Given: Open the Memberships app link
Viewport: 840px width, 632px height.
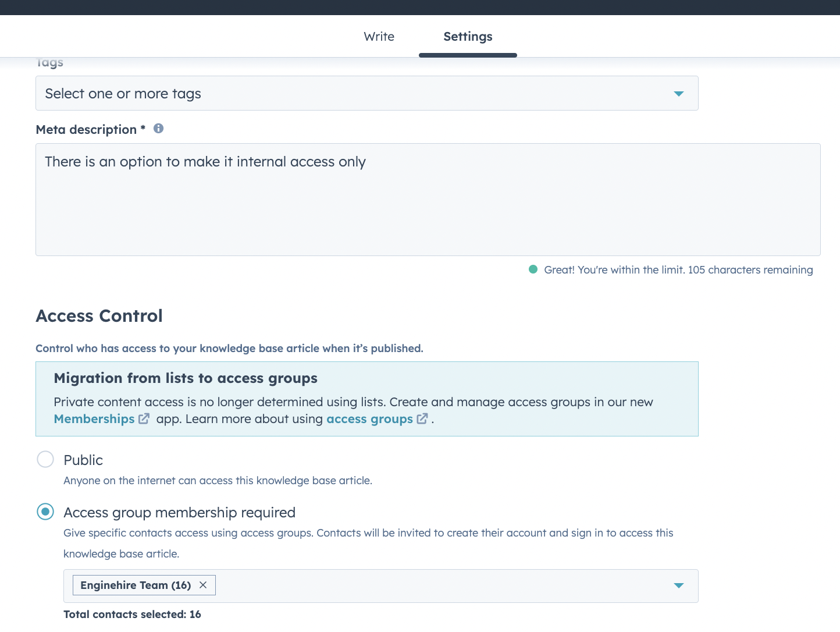Looking at the screenshot, I should point(94,419).
